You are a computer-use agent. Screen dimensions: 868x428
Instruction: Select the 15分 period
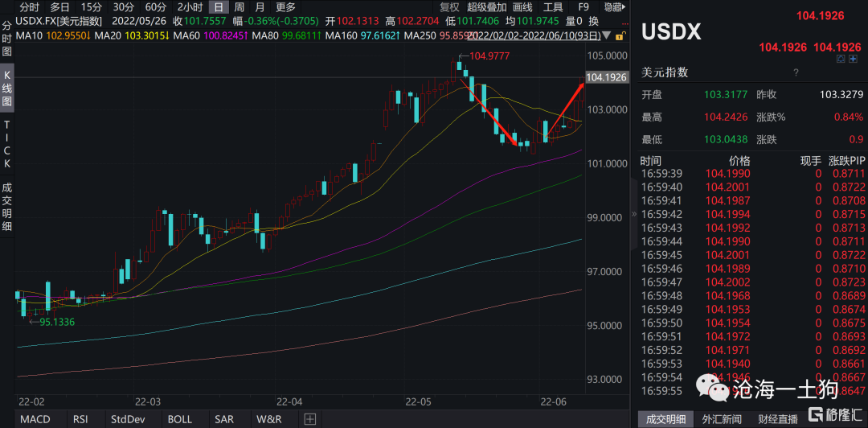(91, 7)
